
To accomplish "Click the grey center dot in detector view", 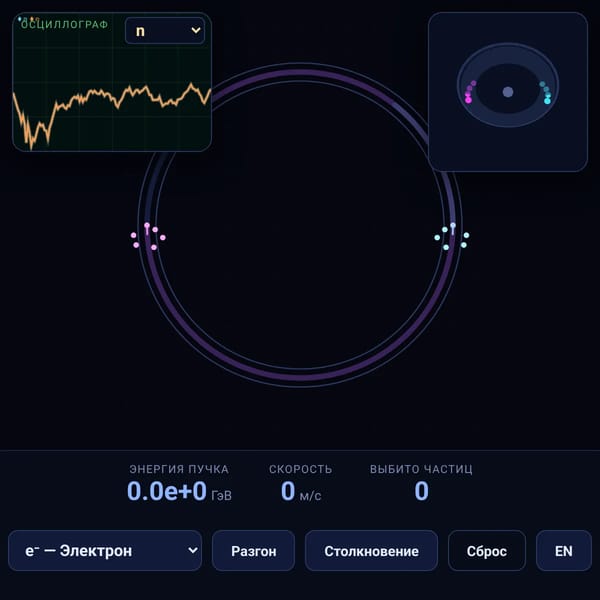I will 508,92.
